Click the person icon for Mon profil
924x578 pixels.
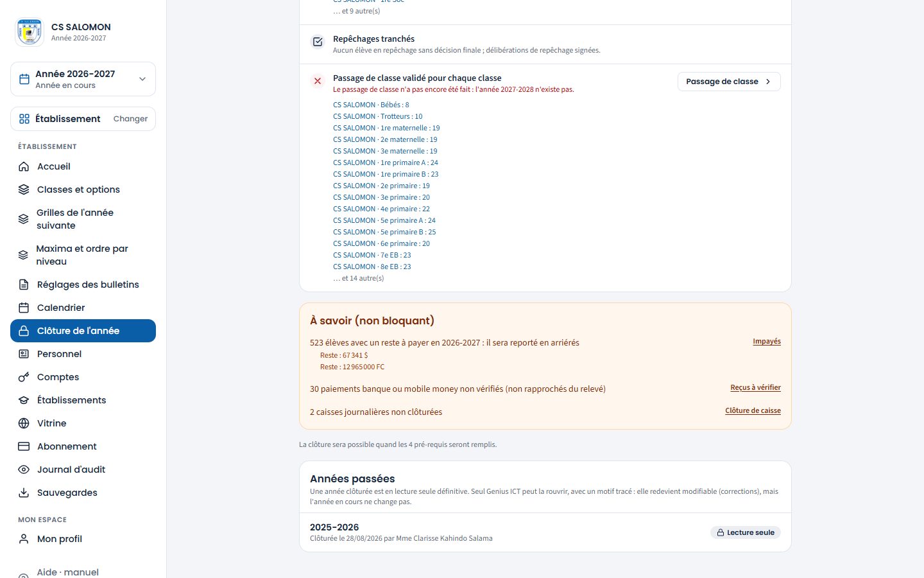[x=24, y=539]
